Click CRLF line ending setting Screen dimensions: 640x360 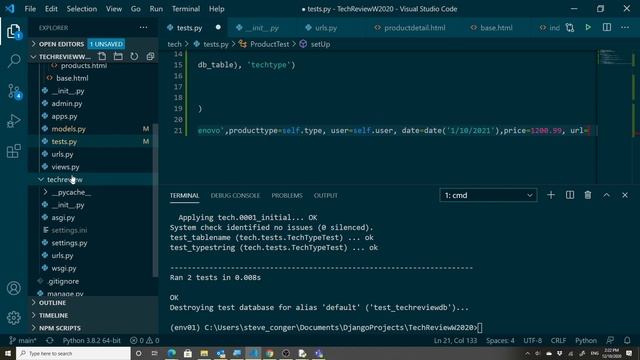click(x=558, y=340)
